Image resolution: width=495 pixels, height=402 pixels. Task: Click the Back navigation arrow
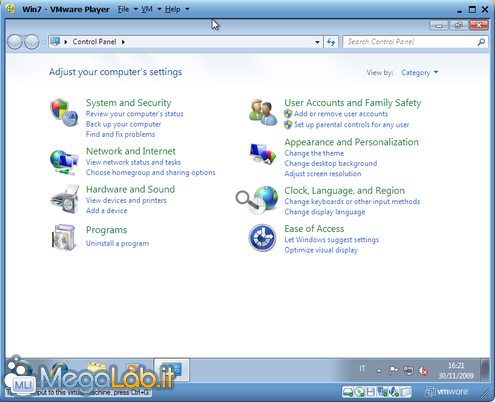pyautogui.click(x=15, y=42)
